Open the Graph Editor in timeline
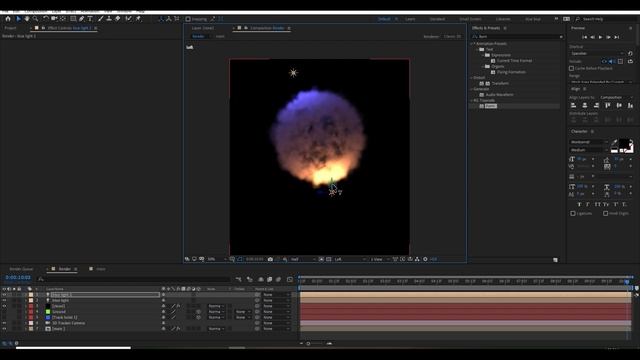Viewport: 640px width, 360px height. pos(290,280)
